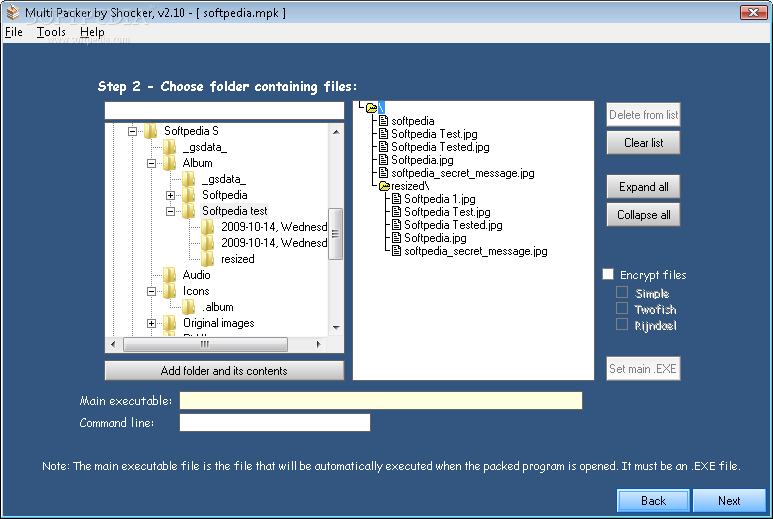Click the file icon next to softpedia

click(x=384, y=121)
